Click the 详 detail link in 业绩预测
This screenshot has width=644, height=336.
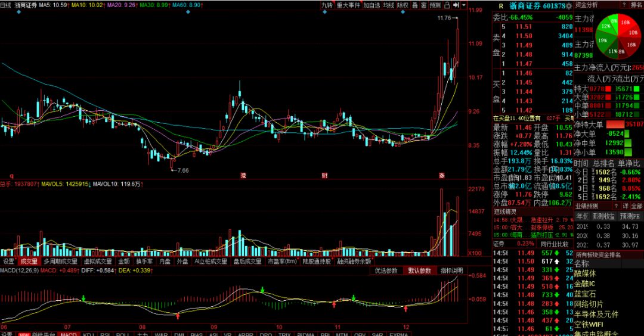[626, 206]
